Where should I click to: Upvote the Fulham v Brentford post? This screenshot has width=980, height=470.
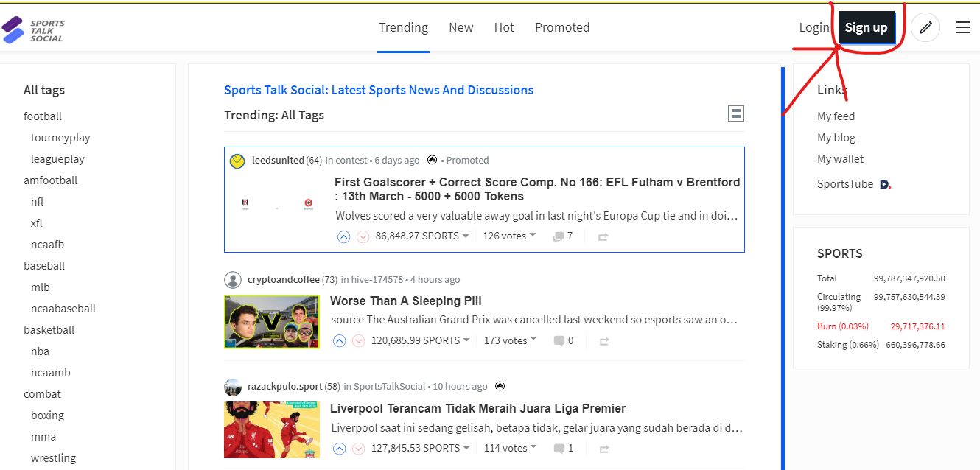click(x=344, y=236)
